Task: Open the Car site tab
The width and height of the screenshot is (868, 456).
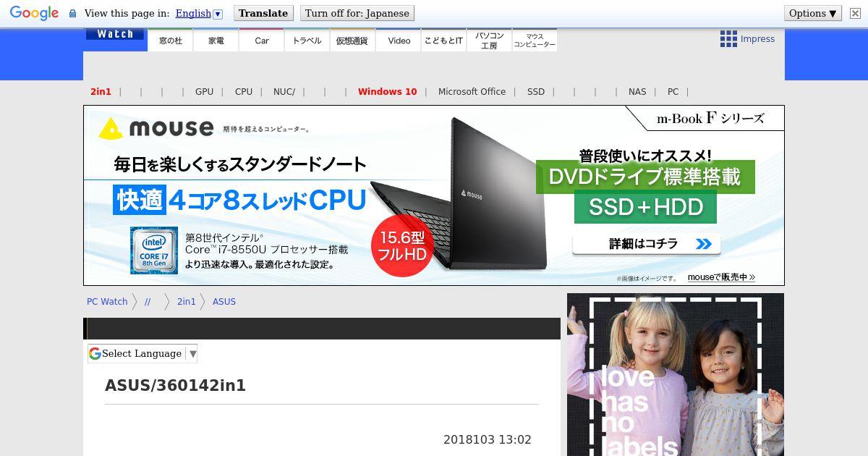Action: [262, 41]
